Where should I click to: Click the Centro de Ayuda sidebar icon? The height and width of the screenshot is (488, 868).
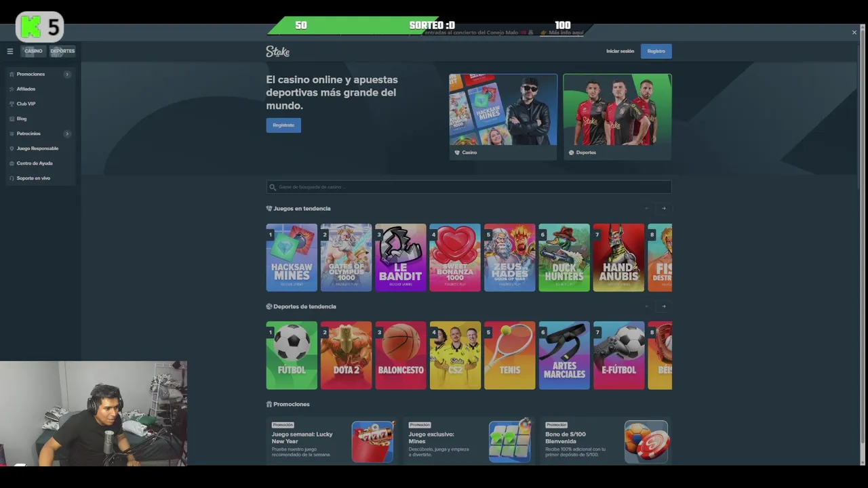pyautogui.click(x=12, y=163)
